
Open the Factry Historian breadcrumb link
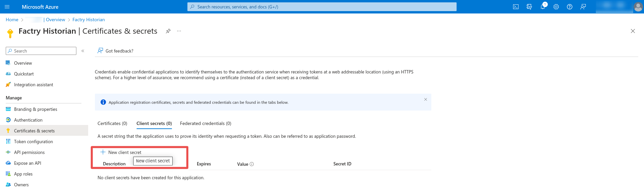[88, 20]
